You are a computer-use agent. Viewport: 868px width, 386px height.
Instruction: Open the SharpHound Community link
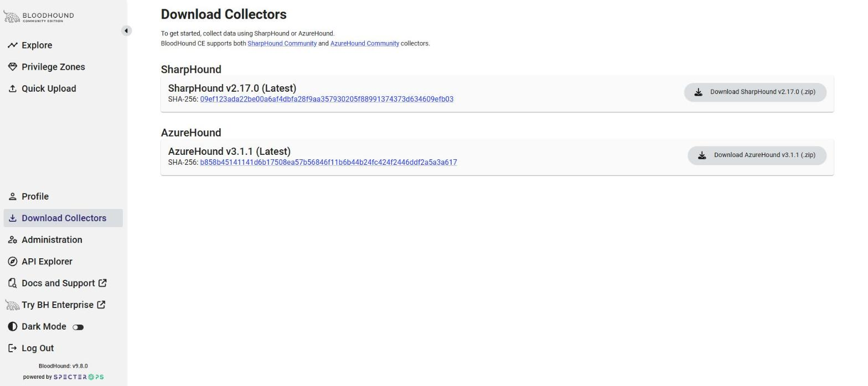282,43
